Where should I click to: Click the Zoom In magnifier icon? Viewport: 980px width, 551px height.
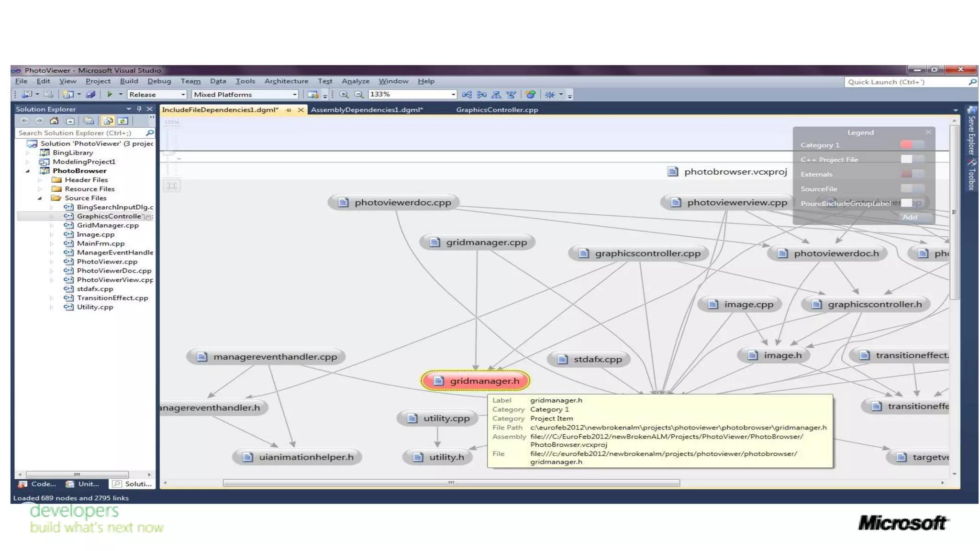coord(344,95)
